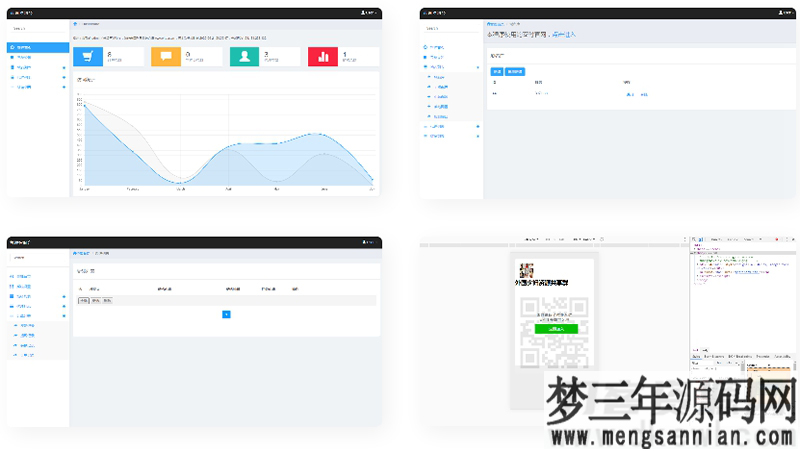800x452 pixels.
Task: Click the small photo thumbnail at top of the mobile preview
Action: (x=526, y=270)
